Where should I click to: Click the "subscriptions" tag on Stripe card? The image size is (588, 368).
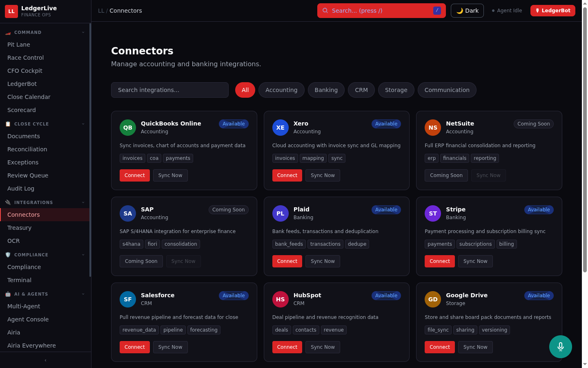coord(476,244)
